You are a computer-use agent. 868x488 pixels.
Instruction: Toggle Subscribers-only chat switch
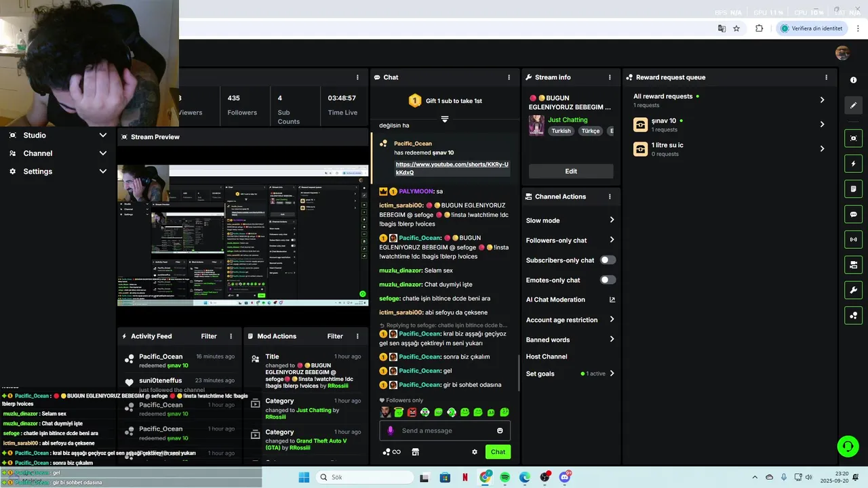[x=608, y=260]
